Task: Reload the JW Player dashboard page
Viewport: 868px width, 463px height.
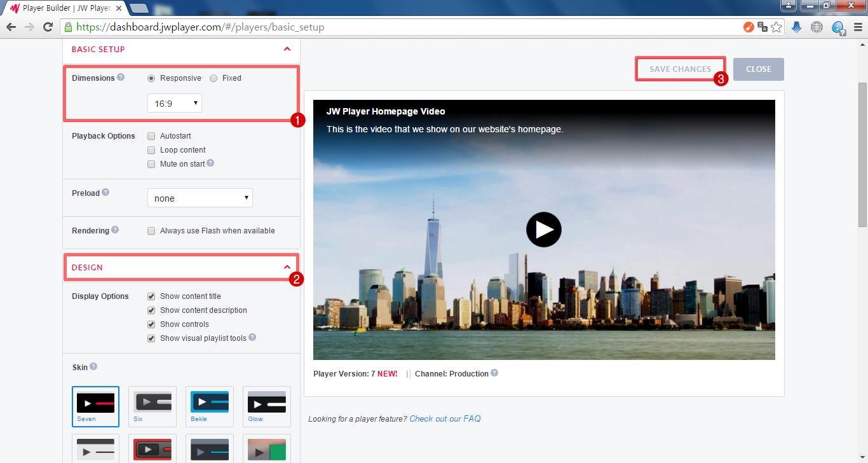Action: click(x=48, y=27)
